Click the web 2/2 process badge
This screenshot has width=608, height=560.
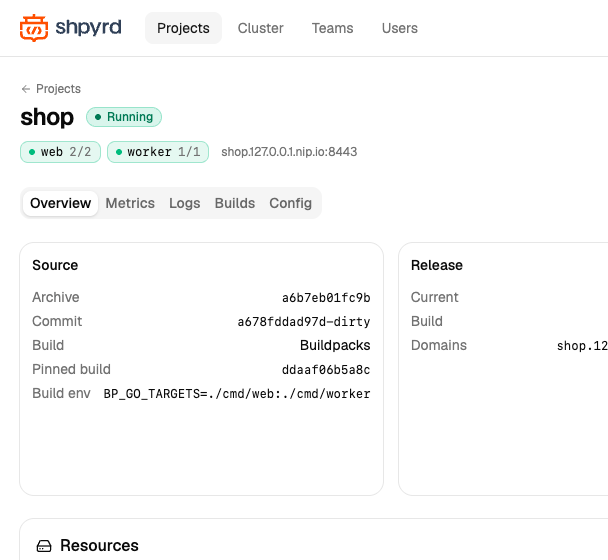click(60, 152)
